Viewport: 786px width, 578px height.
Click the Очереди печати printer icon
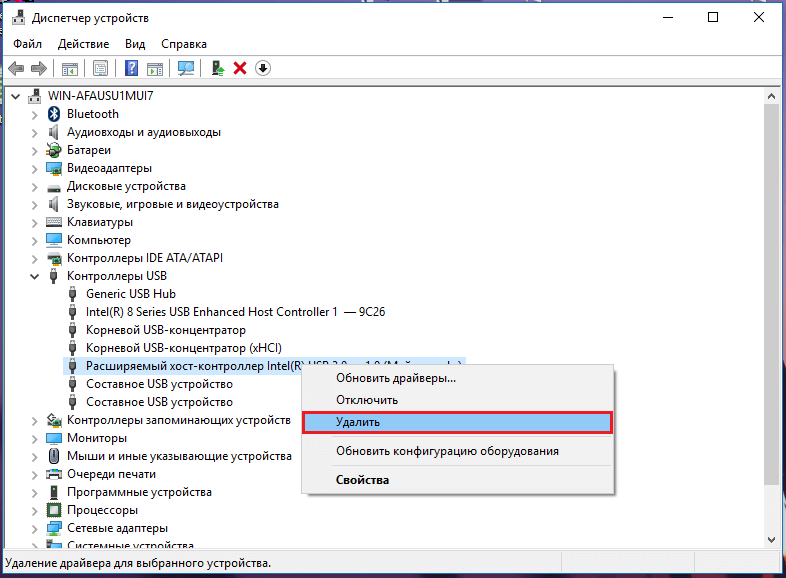coord(54,474)
